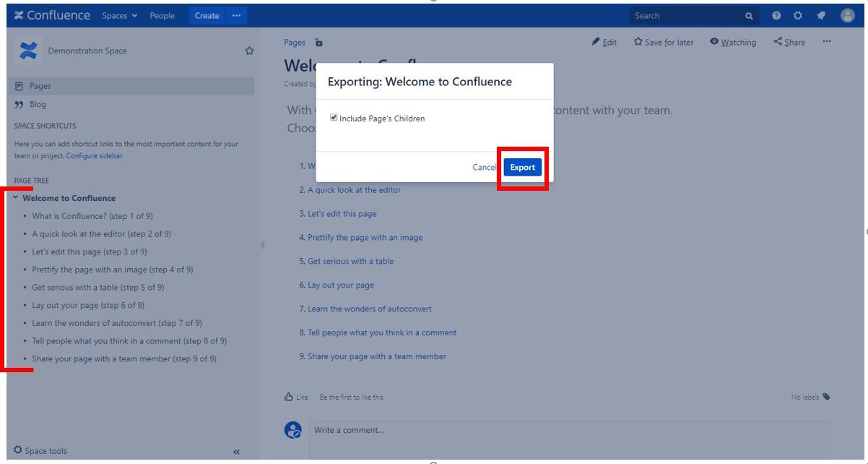Open the page ellipsis more-actions menu
This screenshot has width=868, height=464.
pos(827,42)
